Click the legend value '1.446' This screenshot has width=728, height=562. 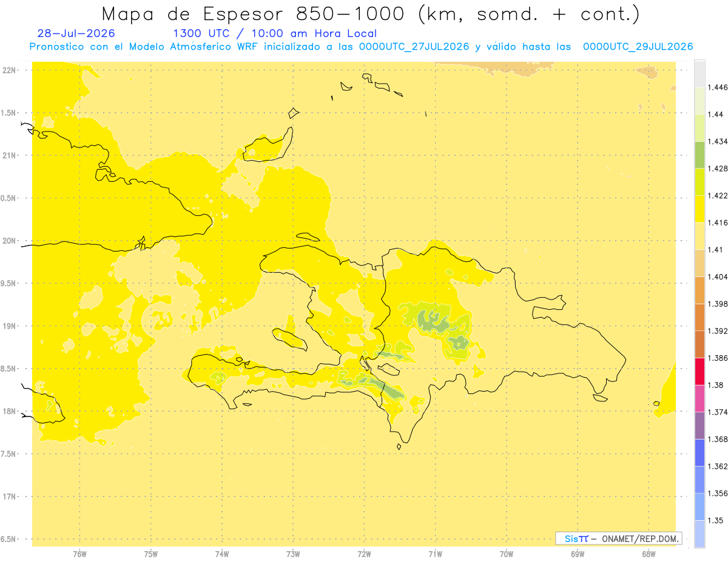point(718,87)
